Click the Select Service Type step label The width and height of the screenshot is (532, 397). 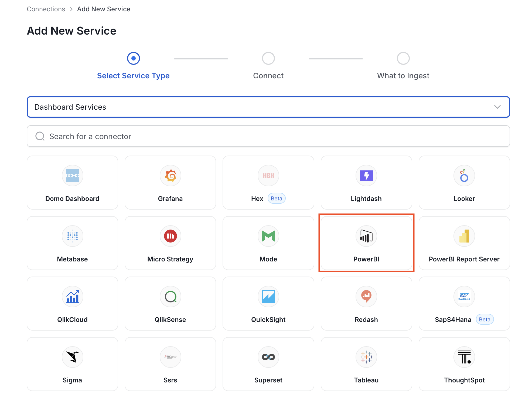[x=133, y=76]
